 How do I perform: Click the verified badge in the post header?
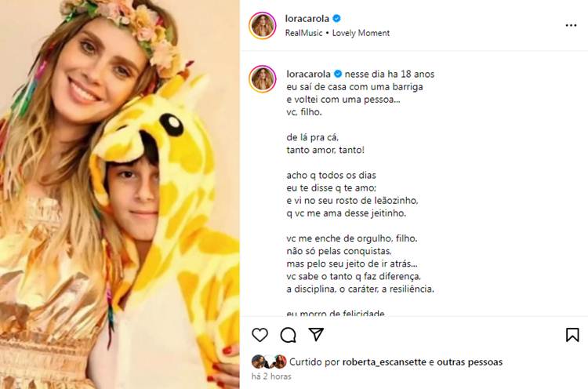click(338, 18)
